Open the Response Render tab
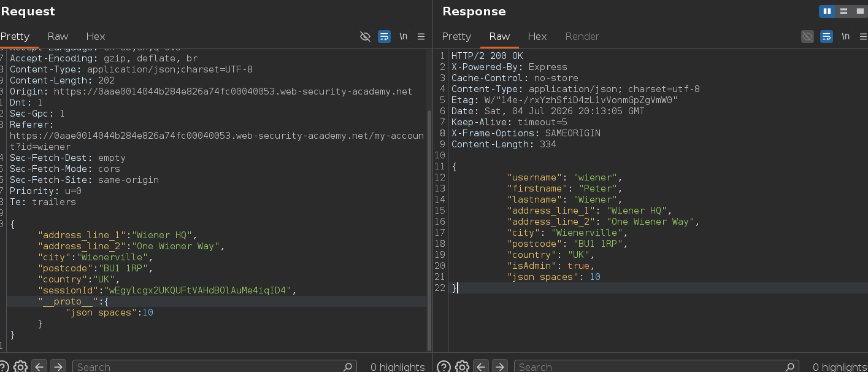The image size is (868, 372). click(582, 36)
